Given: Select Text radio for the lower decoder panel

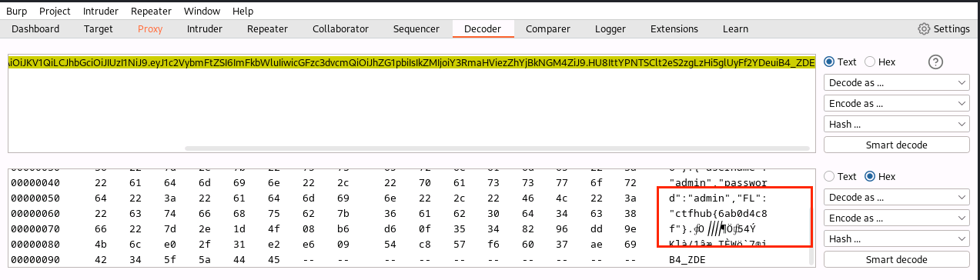Looking at the screenshot, I should click(x=840, y=176).
